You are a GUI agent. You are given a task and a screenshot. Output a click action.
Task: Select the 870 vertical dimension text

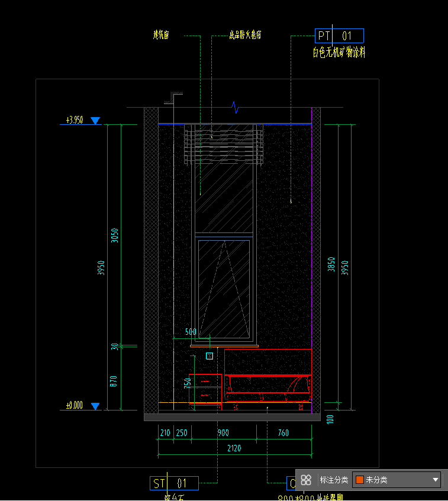click(x=114, y=381)
